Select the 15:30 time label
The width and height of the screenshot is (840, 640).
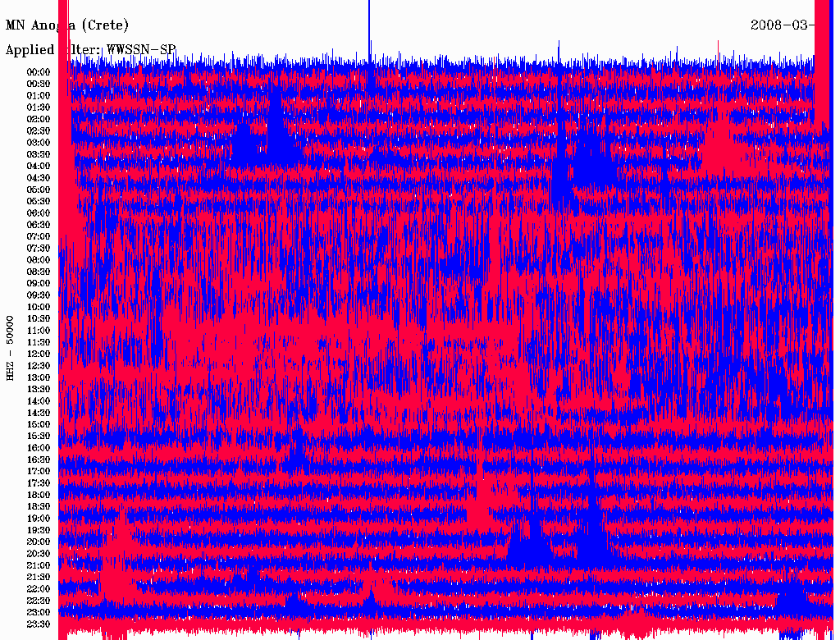(x=39, y=437)
